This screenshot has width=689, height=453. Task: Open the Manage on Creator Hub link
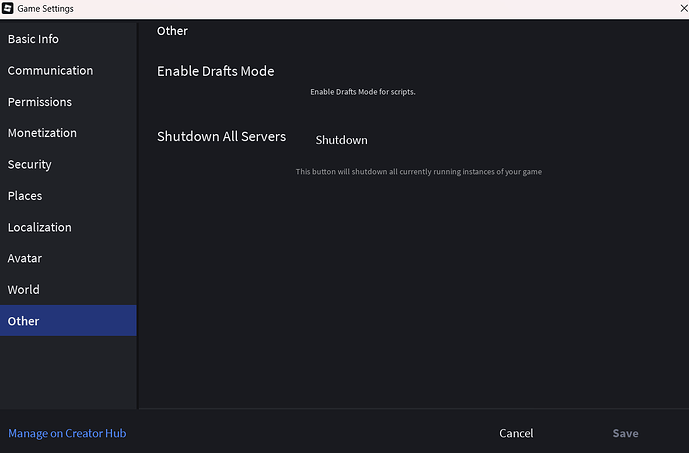coord(67,433)
